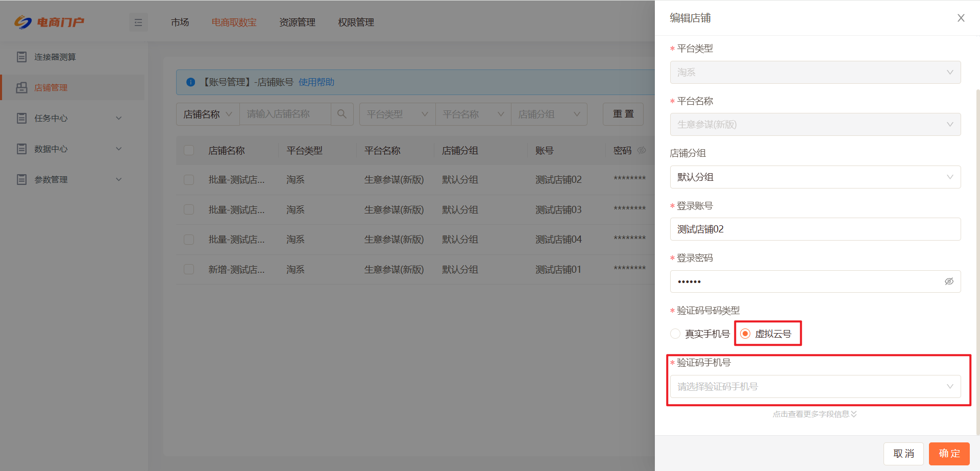Image resolution: width=980 pixels, height=471 pixels.
Task: Close the 编辑店铺 panel with X
Action: 961,18
